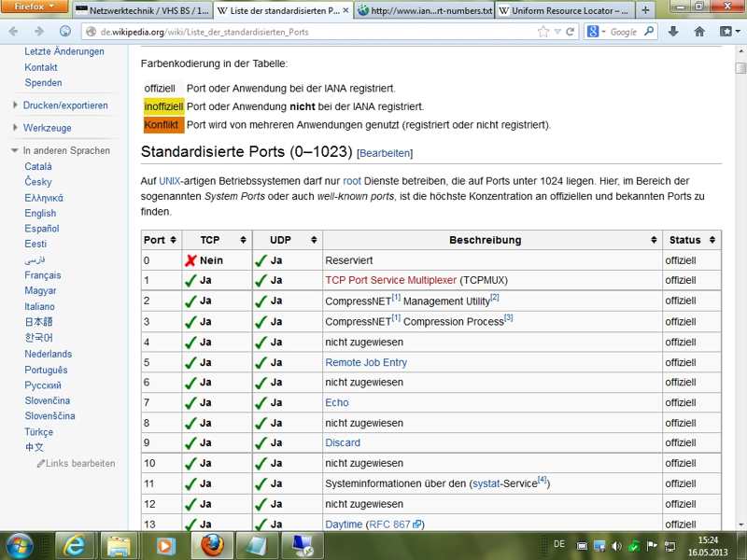
Task: Open Windows Media Player on taskbar
Action: pos(165,546)
